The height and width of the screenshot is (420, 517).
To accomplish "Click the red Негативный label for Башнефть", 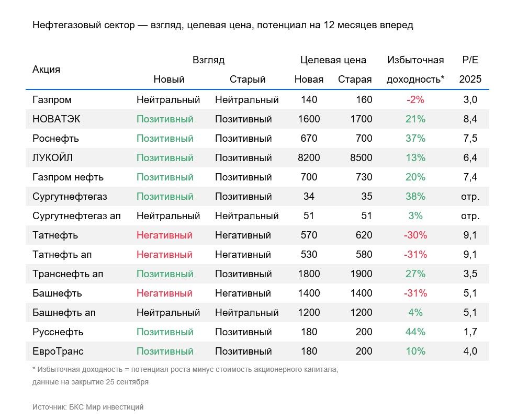I will (x=164, y=293).
